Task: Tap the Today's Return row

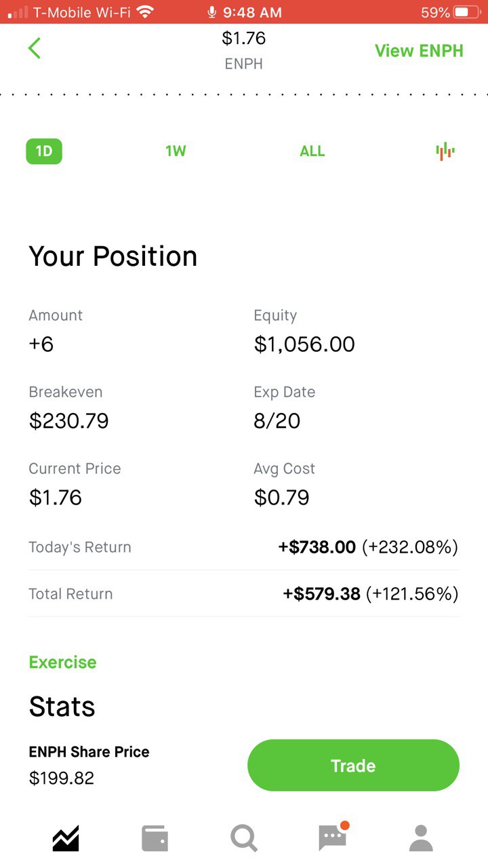Action: 244,547
